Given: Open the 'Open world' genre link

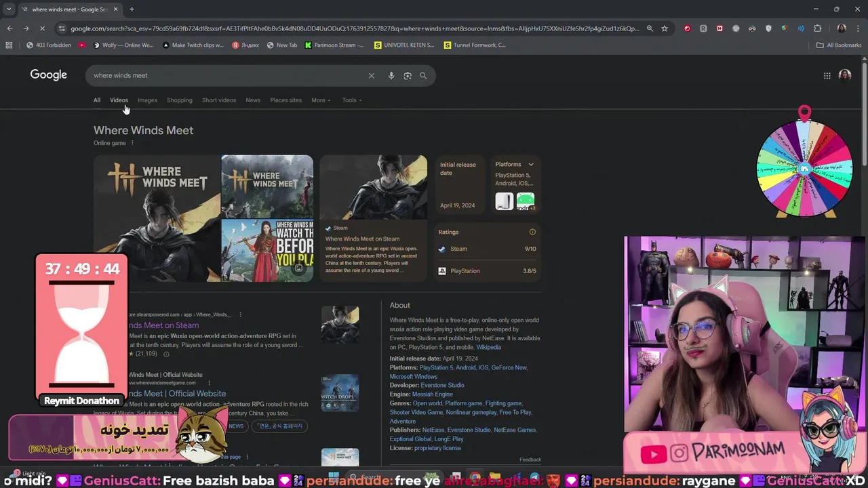Looking at the screenshot, I should coord(427,403).
